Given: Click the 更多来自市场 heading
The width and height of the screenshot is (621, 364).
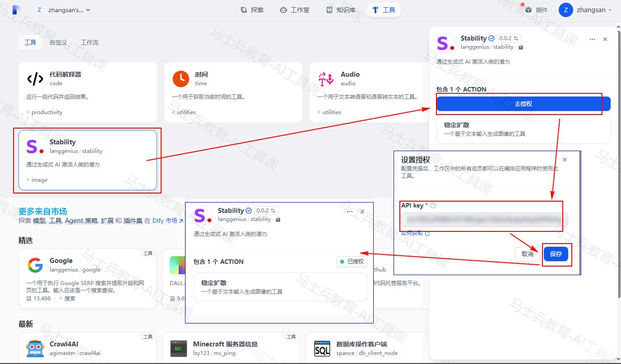Looking at the screenshot, I should [43, 212].
